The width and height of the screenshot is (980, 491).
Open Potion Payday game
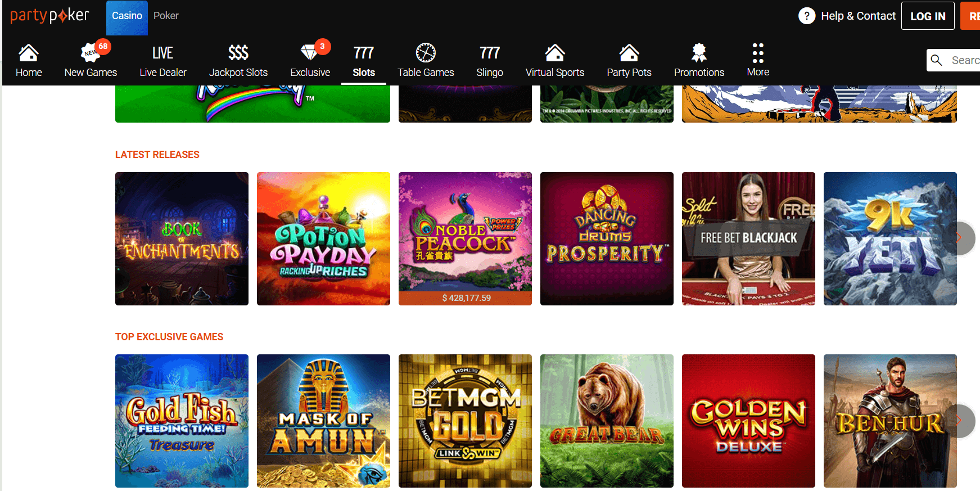coord(323,238)
